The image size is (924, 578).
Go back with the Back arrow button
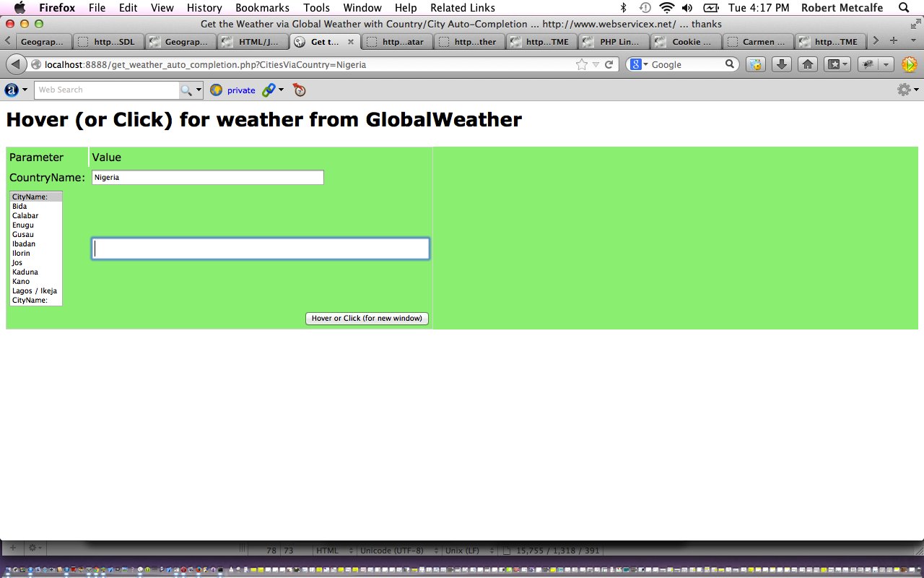(x=15, y=64)
